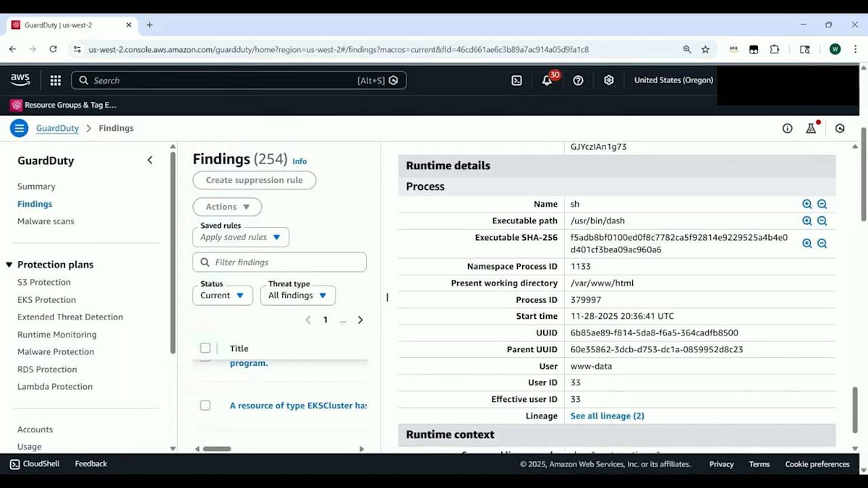
Task: Collapse the Protection plans section
Action: [x=9, y=265]
